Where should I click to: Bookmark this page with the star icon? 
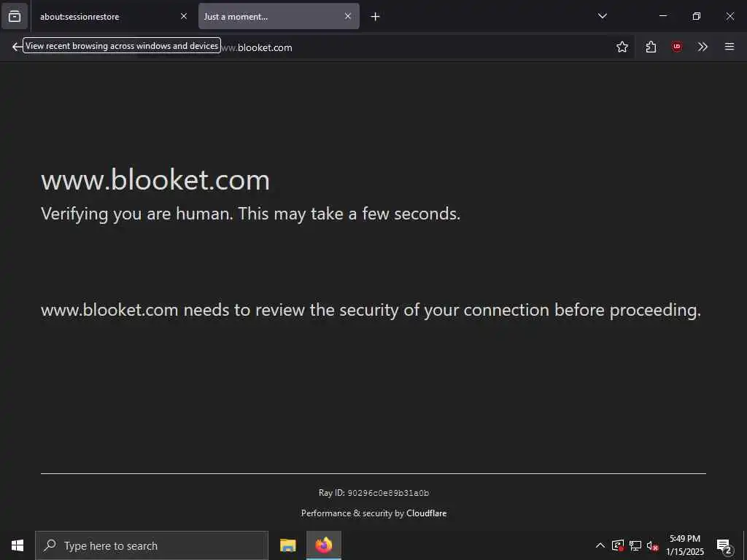pos(622,47)
